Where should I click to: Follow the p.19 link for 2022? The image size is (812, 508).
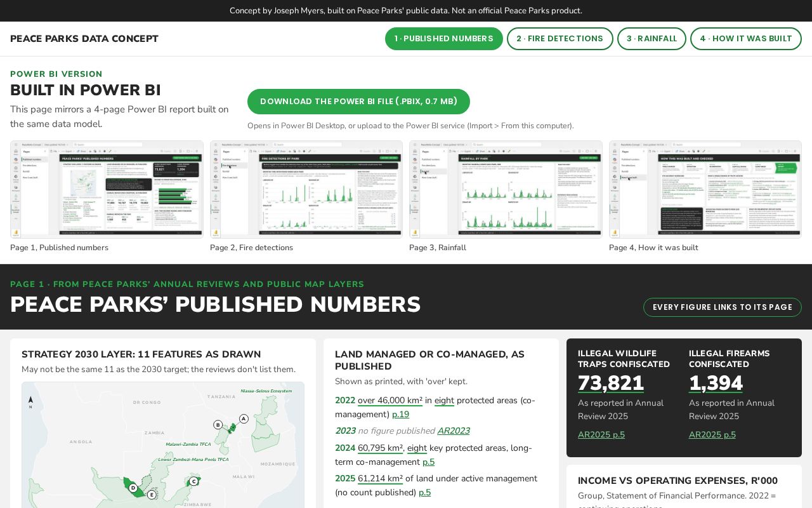click(400, 415)
